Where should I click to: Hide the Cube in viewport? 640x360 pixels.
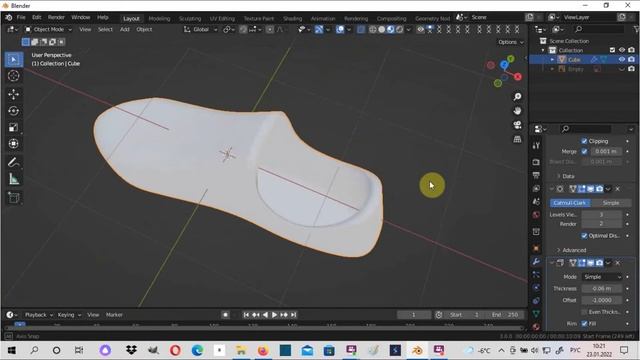point(622,60)
